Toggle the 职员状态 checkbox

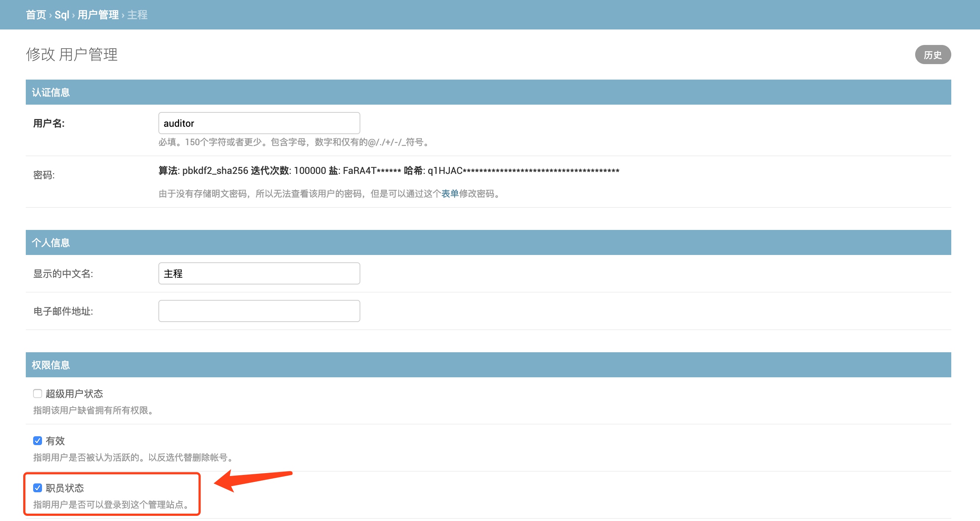37,488
